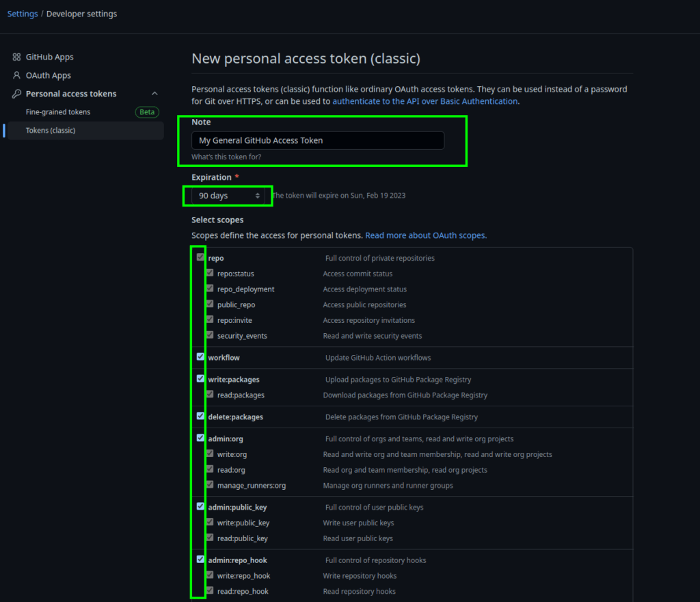This screenshot has width=700, height=602.
Task: Toggle the repo:invite checkbox
Action: (x=210, y=319)
